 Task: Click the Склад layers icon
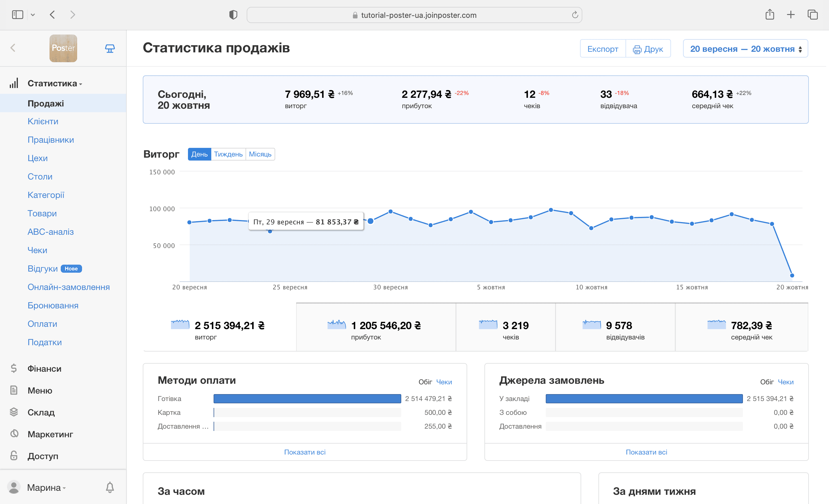[14, 412]
